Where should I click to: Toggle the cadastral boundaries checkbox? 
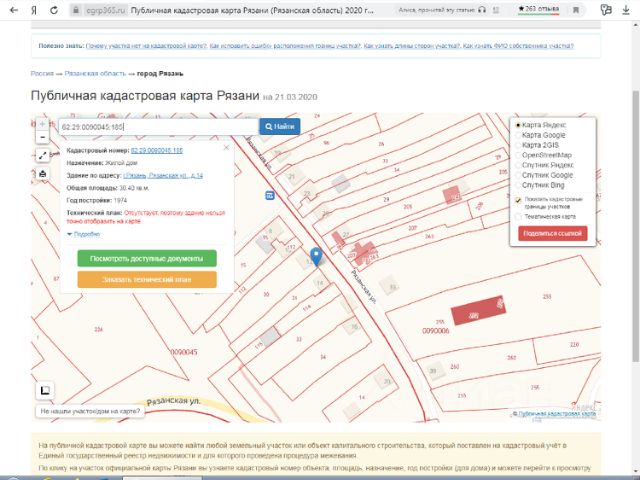(x=517, y=200)
